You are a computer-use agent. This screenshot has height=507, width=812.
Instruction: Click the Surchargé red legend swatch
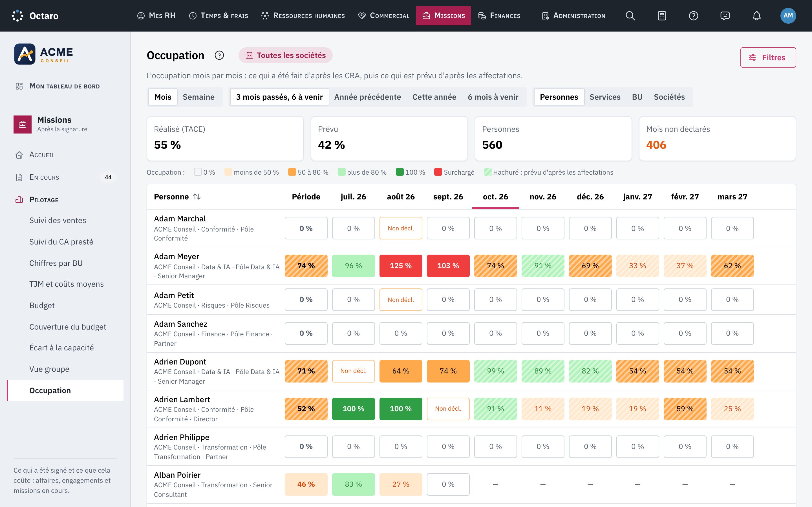[438, 172]
